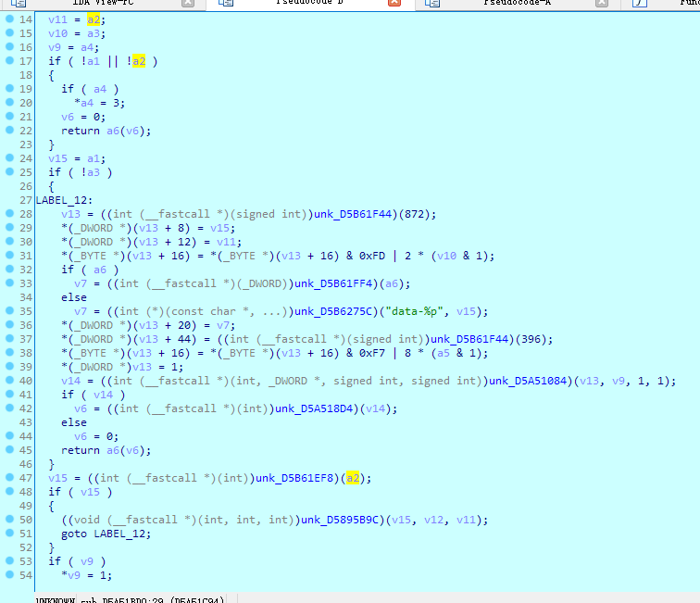Click the constant 872 on line 28
The width and height of the screenshot is (700, 603).
point(414,214)
